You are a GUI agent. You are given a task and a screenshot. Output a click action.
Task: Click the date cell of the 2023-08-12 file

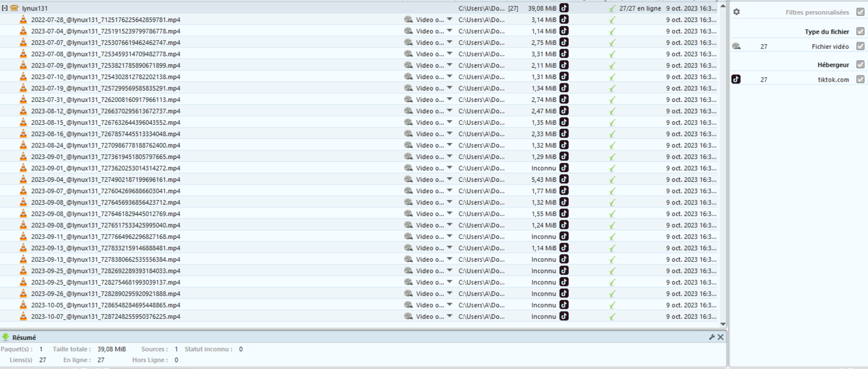691,111
